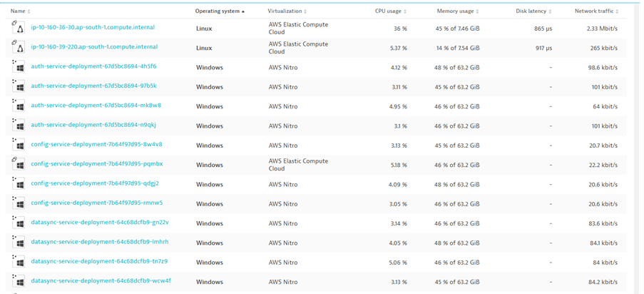Viewport: 644px width, 294px height.
Task: Click Linux OS cell for ip-10-160-39-220
Action: pyautogui.click(x=204, y=48)
